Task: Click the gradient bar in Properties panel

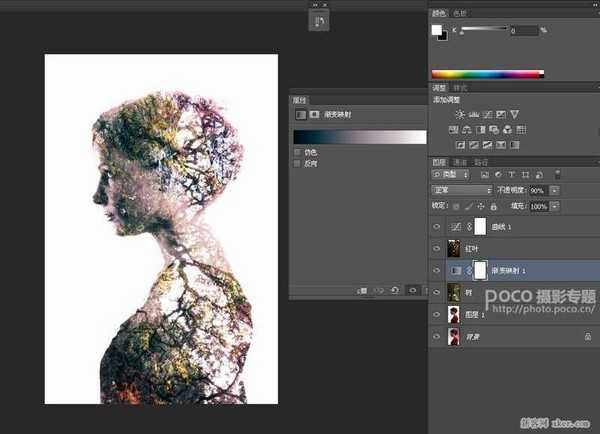Action: tap(359, 136)
